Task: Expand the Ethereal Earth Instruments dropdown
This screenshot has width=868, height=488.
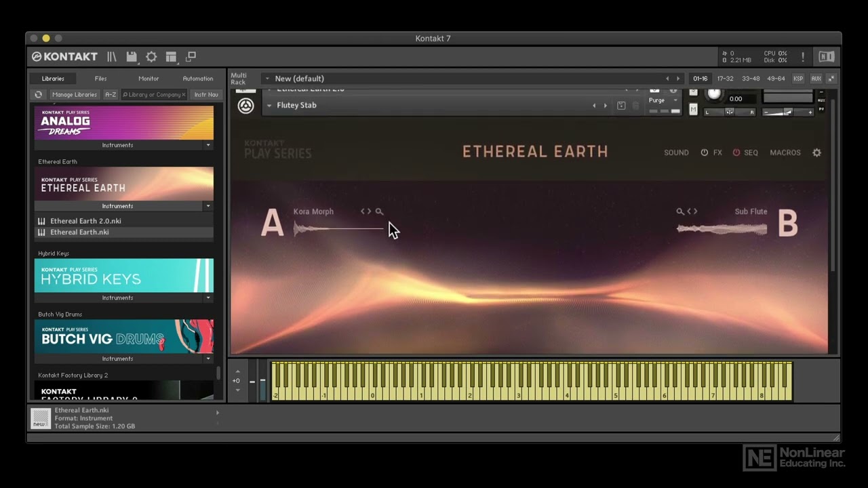Action: 208,206
